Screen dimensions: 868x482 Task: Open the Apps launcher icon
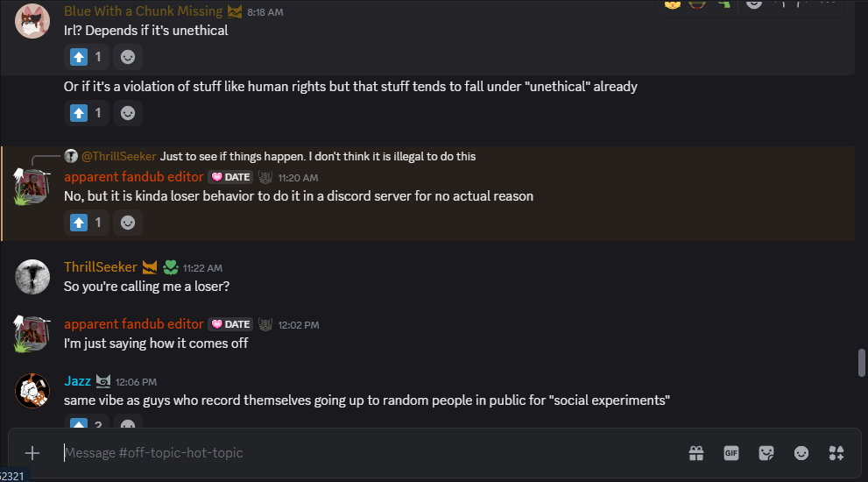click(x=836, y=453)
